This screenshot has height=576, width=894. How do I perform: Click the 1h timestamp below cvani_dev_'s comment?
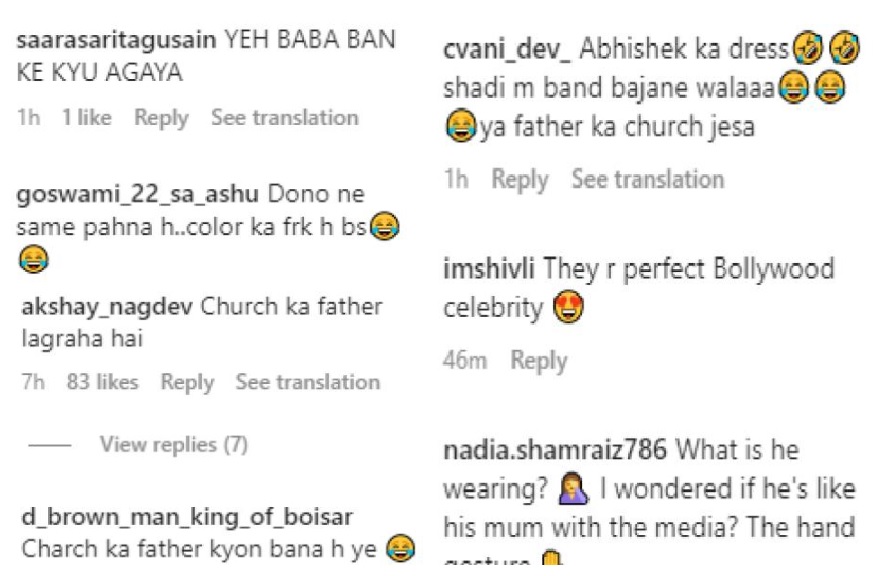click(456, 180)
